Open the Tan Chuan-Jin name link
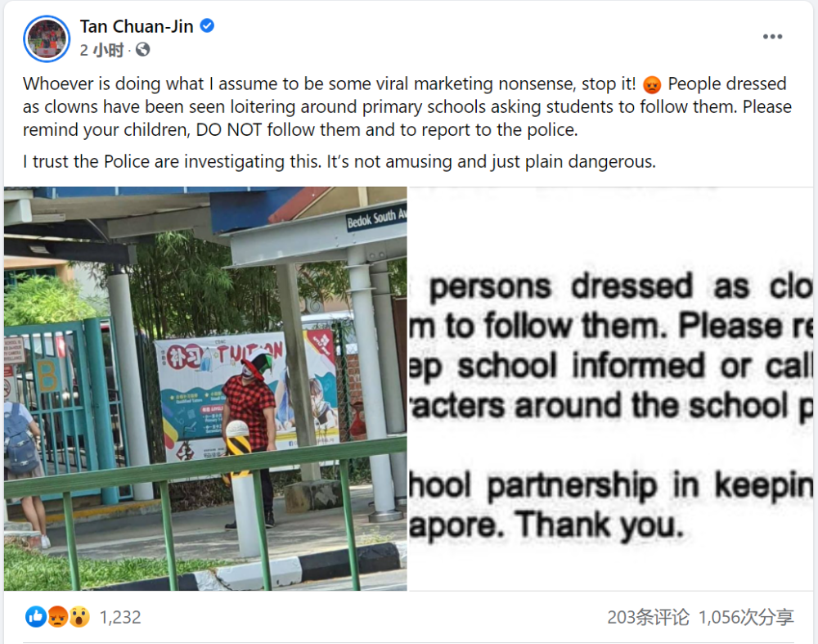Screen dimensions: 818x644 (x=137, y=26)
